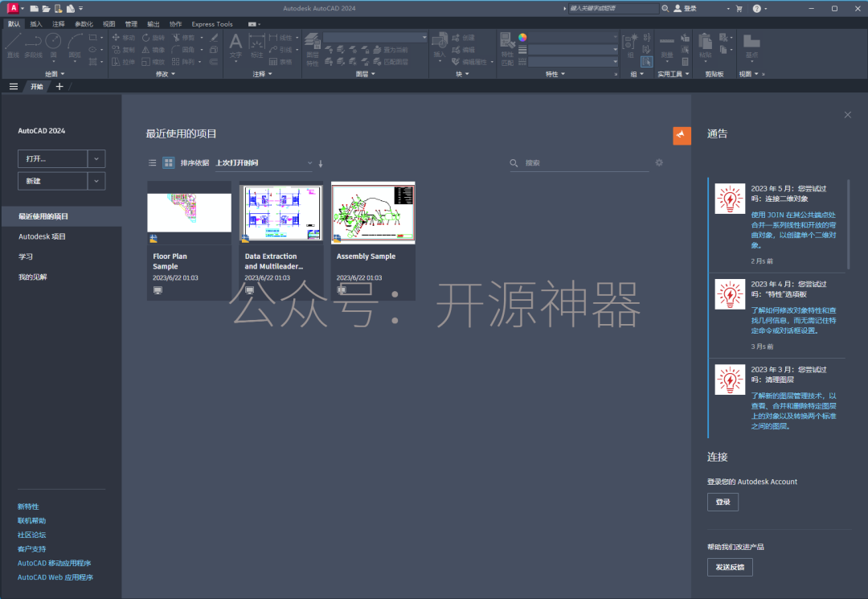The height and width of the screenshot is (599, 868).
Task: Click the 拉伸 (Stretch) tool
Action: pyautogui.click(x=124, y=62)
